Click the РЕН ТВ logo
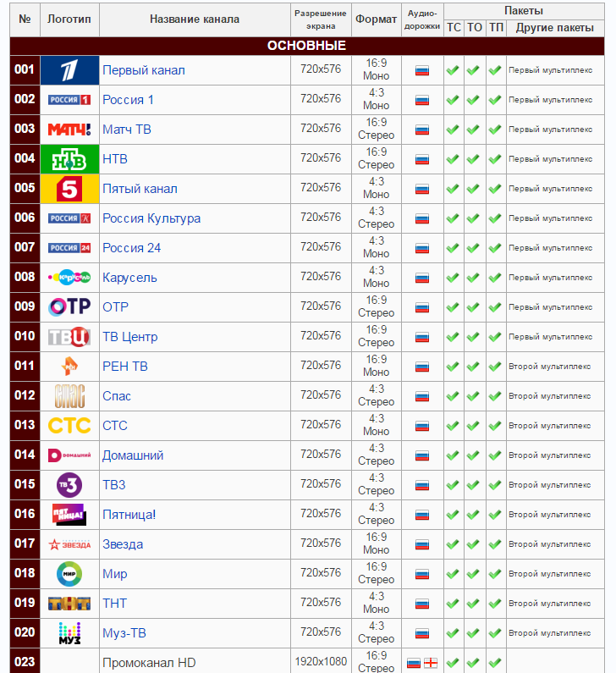The image size is (616, 673). (69, 367)
